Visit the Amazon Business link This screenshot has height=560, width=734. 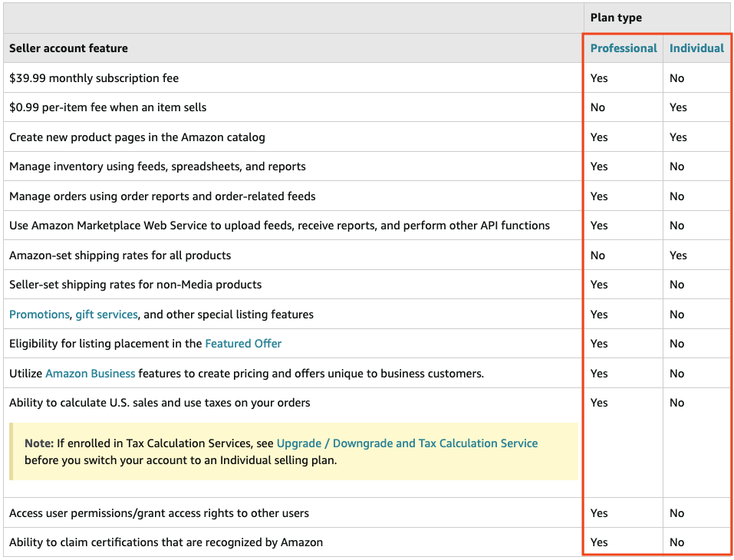[x=91, y=374]
